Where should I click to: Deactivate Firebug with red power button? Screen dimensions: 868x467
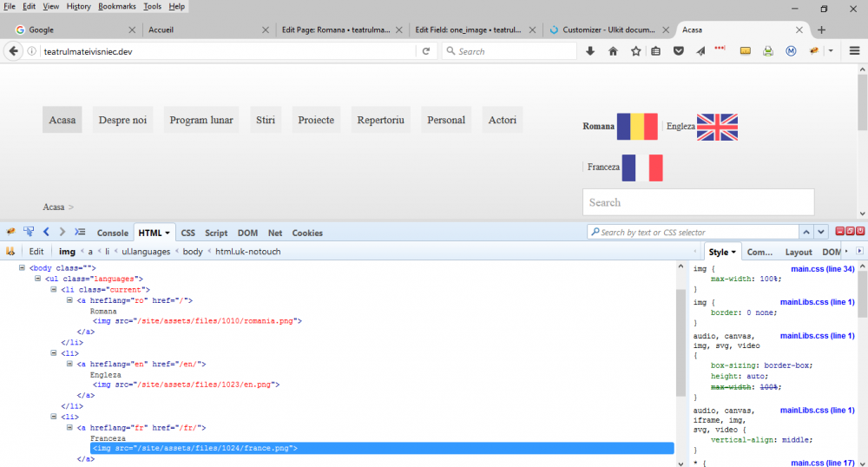tap(860, 231)
